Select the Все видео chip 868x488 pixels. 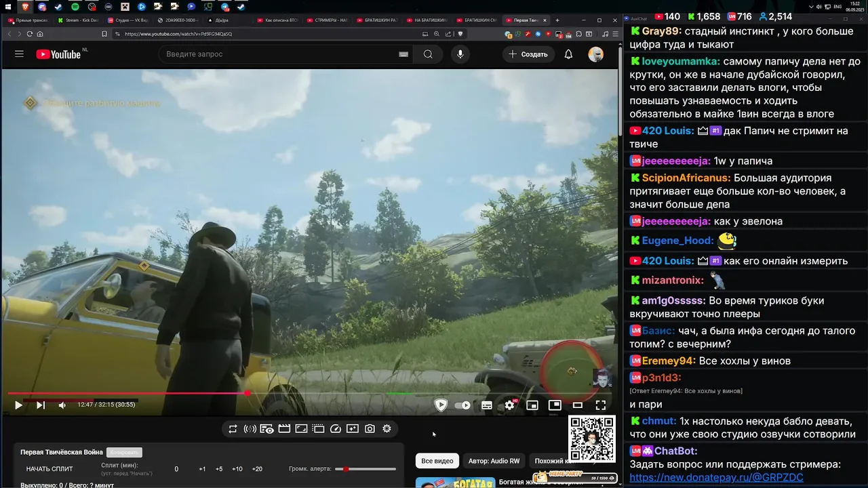point(437,461)
